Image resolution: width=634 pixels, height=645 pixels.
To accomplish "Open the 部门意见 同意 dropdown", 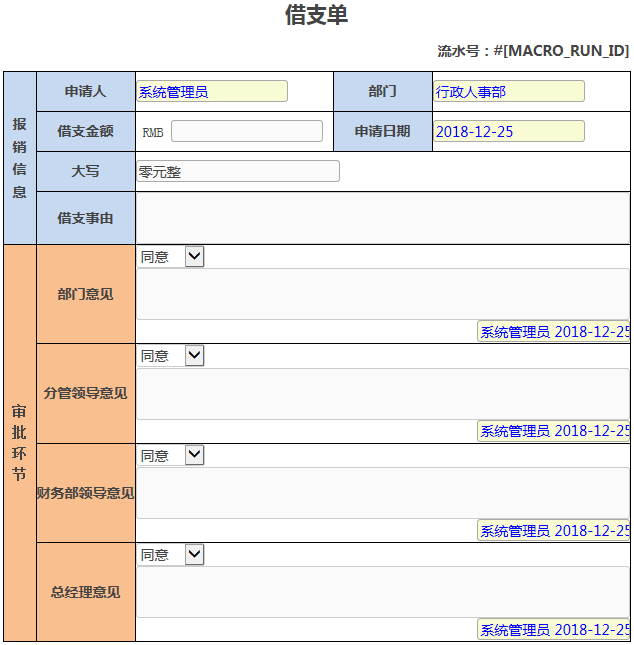I will point(171,257).
